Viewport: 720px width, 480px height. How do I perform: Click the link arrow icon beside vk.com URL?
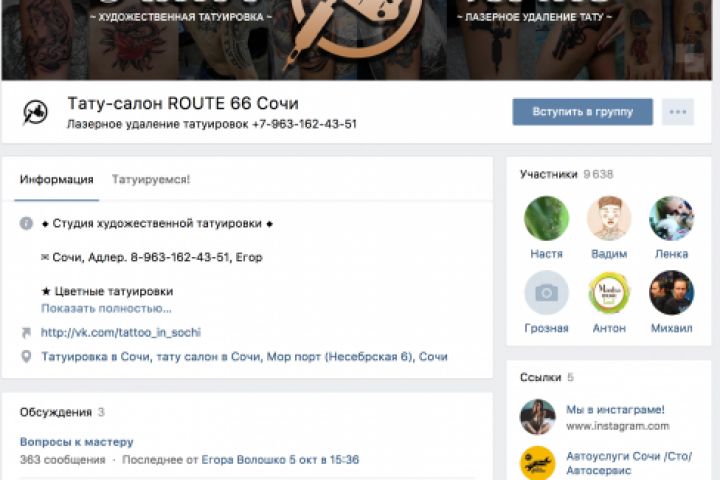pyautogui.click(x=26, y=332)
